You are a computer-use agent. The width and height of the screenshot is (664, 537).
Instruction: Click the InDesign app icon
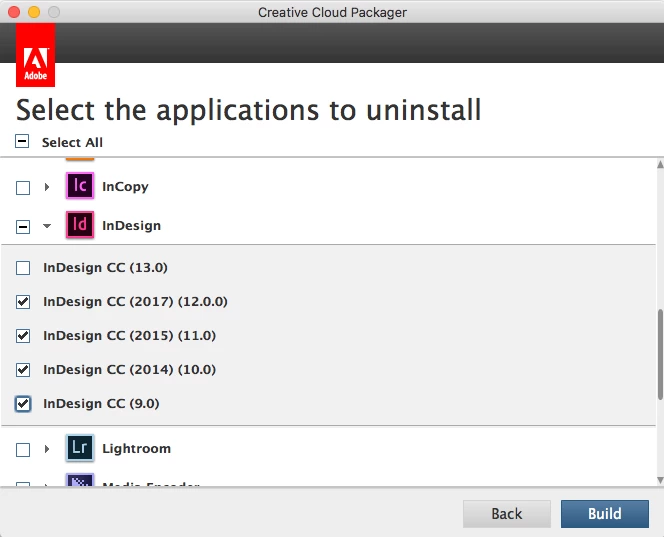pyautogui.click(x=80, y=224)
